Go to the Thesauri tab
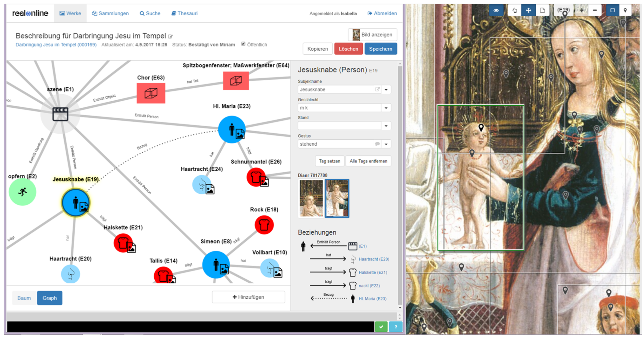 (x=184, y=13)
